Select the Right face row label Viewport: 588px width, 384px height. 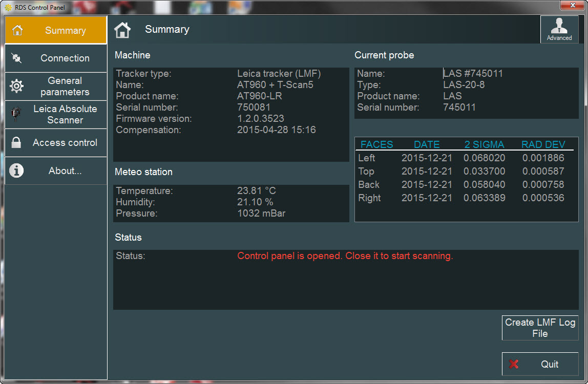coord(369,198)
